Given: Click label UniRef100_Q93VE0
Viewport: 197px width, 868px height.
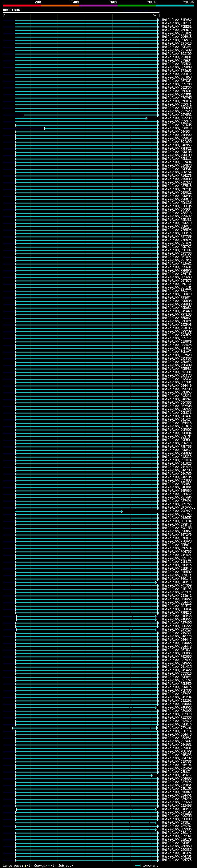Looking at the screenshot, I should [176, 630].
